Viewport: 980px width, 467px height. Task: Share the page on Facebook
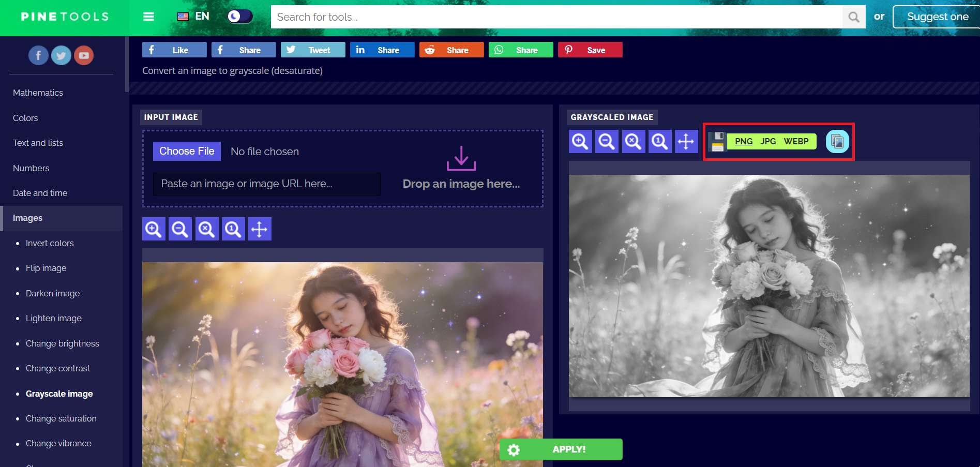pos(244,50)
